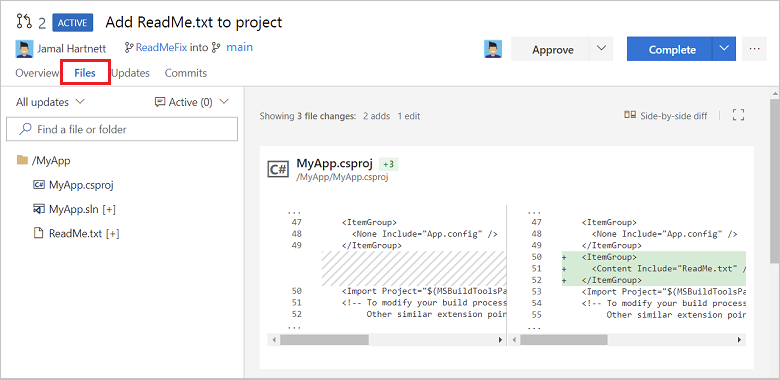Screen dimensions: 780x380
Task: Click the '2 adds' summary text
Action: click(x=377, y=116)
